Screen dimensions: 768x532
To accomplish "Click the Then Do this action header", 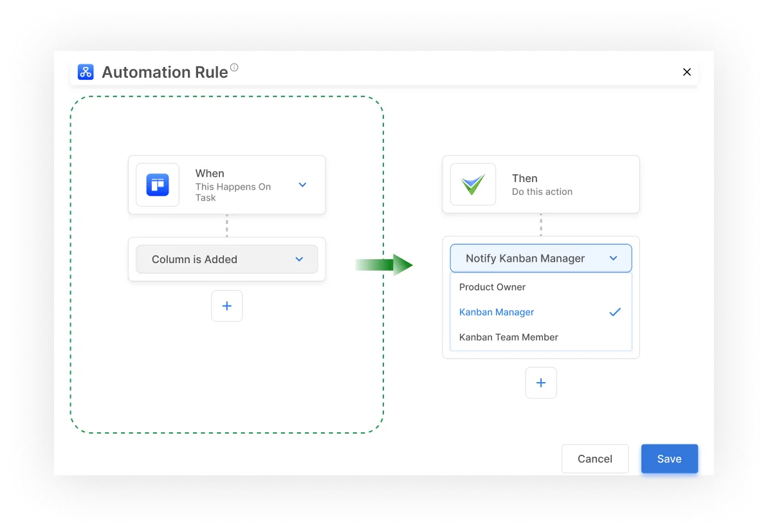I will point(542,184).
